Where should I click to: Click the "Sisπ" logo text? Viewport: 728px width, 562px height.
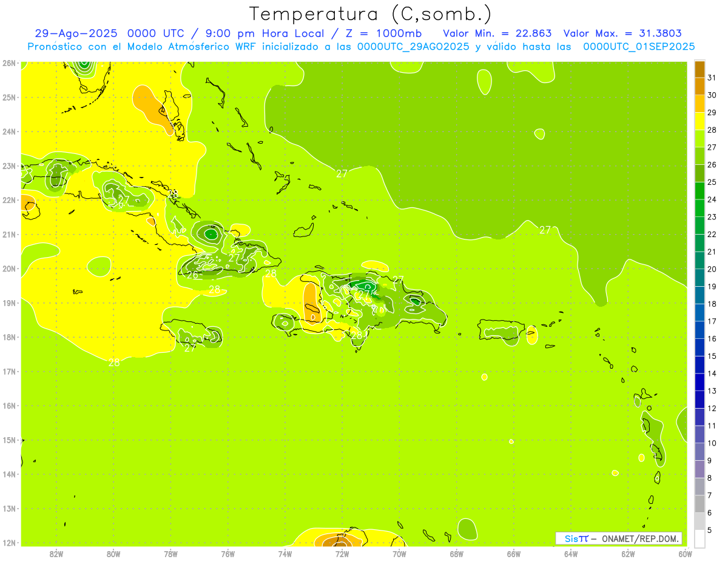[576, 538]
